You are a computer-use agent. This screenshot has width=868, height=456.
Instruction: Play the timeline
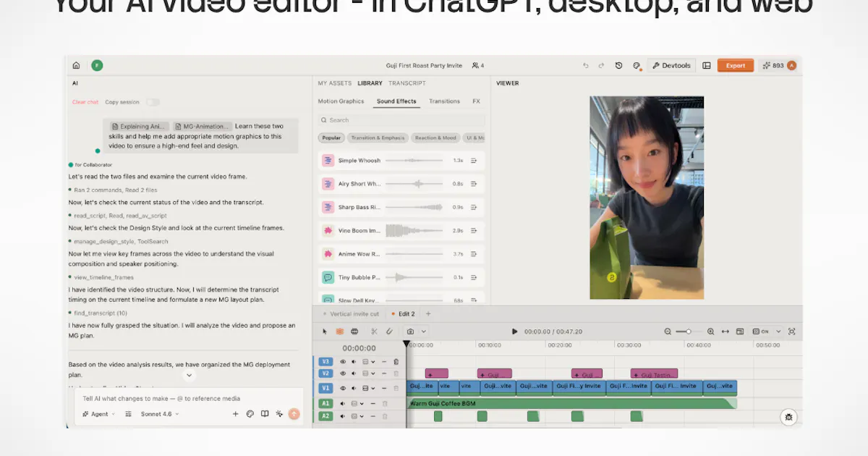(514, 332)
